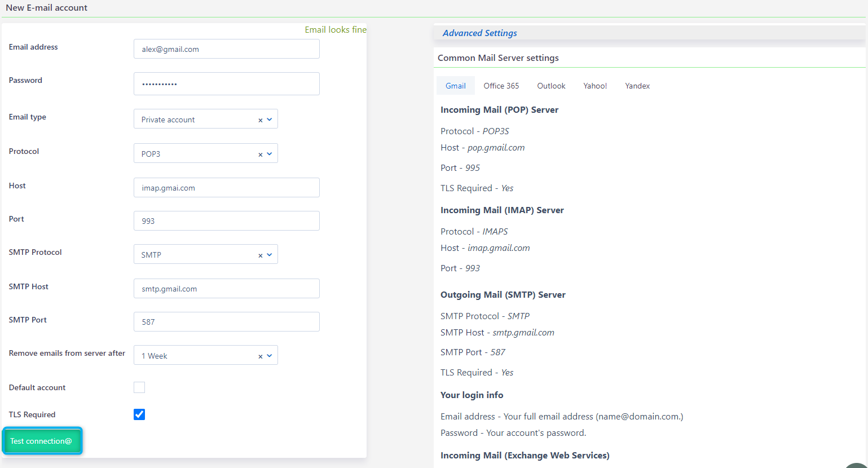This screenshot has width=868, height=468.
Task: Click the 'smtp.gmail.com' text in Common settings
Action: [x=523, y=333]
